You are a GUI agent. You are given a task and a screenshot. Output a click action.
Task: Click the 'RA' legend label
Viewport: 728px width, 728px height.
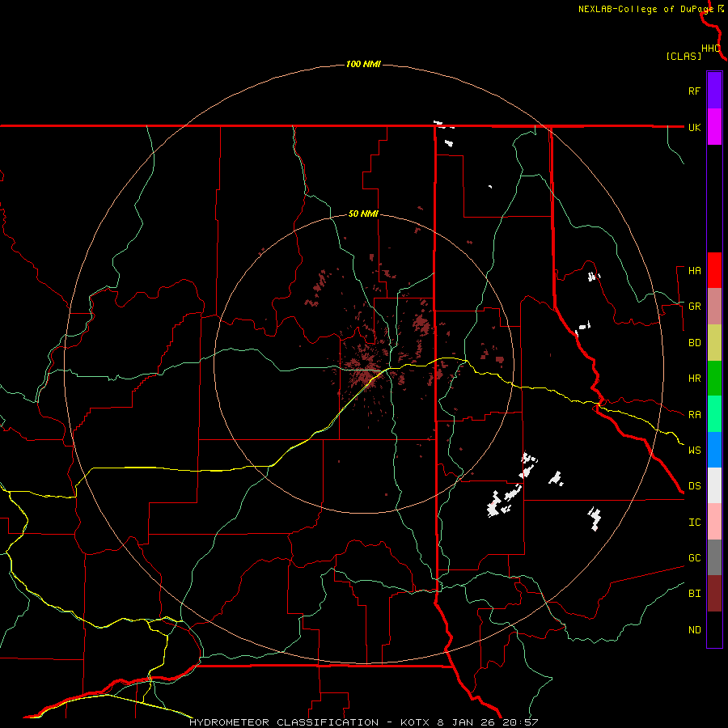(694, 415)
